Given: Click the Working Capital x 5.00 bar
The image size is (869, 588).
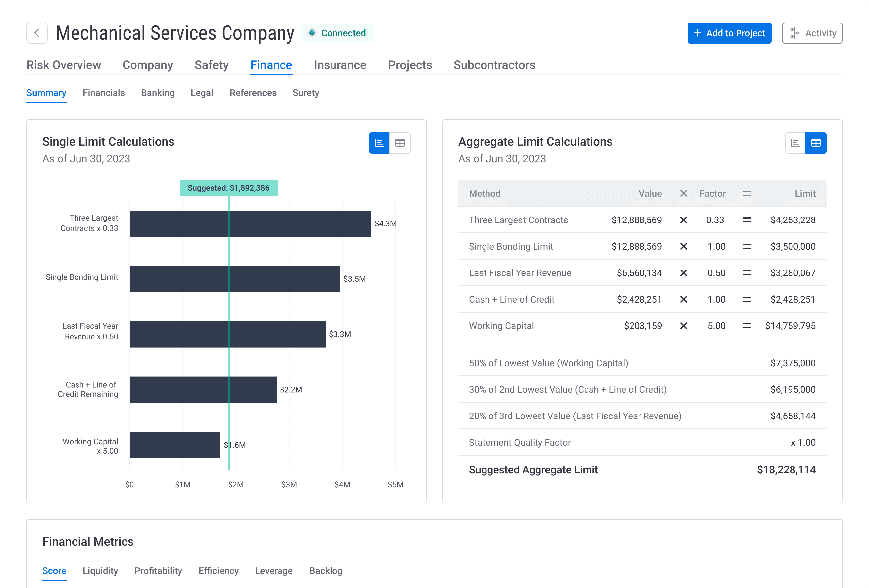Looking at the screenshot, I should 175,445.
